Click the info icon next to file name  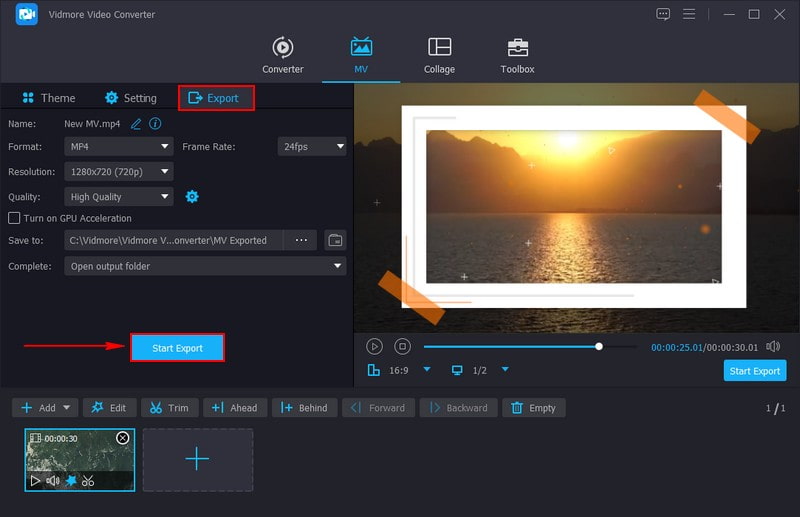[155, 124]
